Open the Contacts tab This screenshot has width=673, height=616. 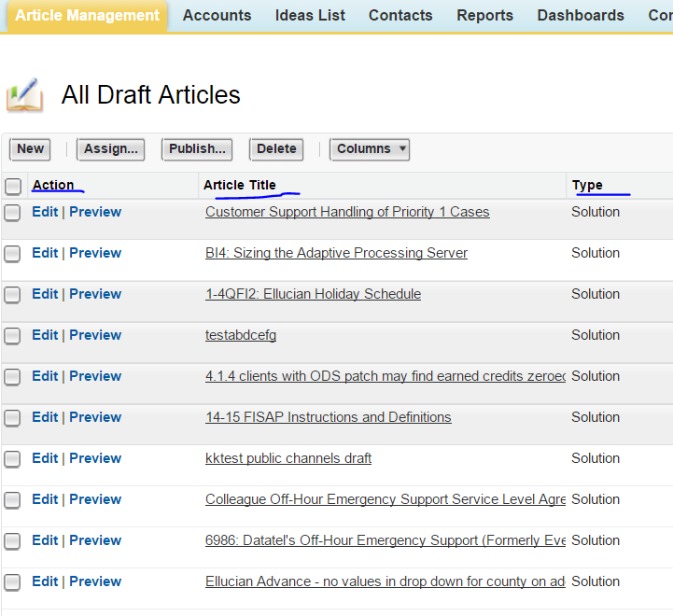[400, 16]
